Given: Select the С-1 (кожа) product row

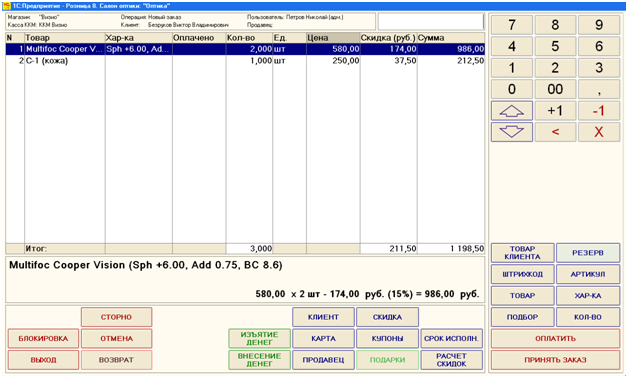Looking at the screenshot, I should [x=245, y=61].
